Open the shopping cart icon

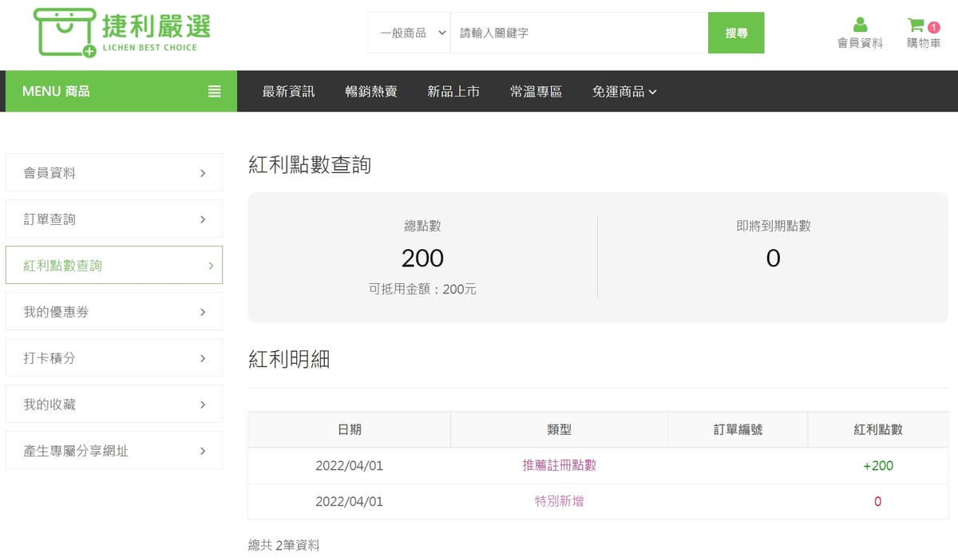coord(916,26)
